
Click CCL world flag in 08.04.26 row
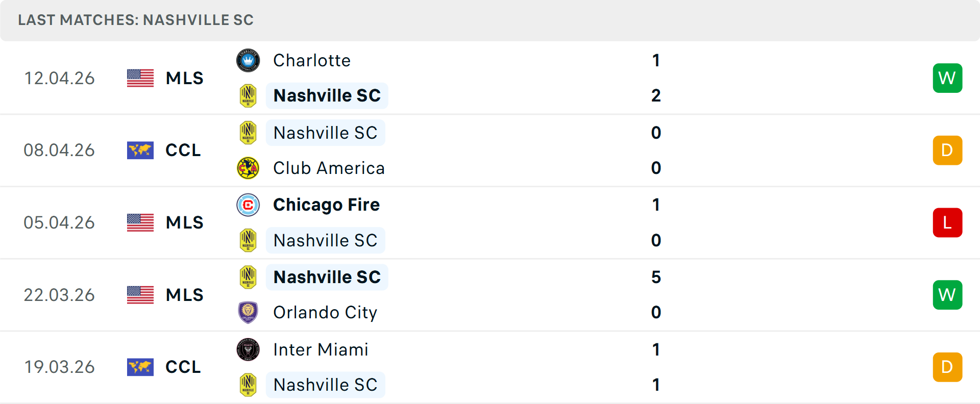[x=140, y=150]
